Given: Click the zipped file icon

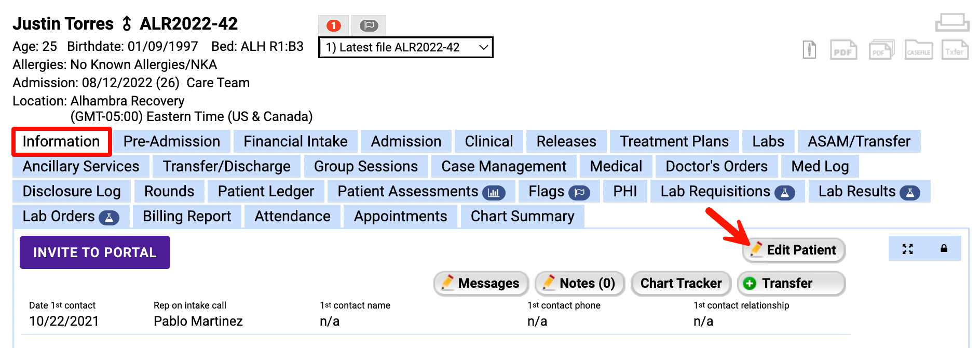Looking at the screenshot, I should tap(809, 50).
